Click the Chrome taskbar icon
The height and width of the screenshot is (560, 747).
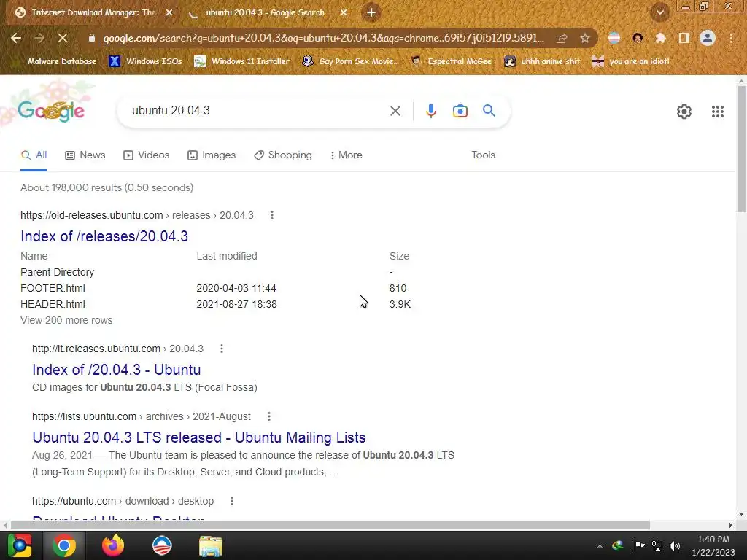click(64, 545)
